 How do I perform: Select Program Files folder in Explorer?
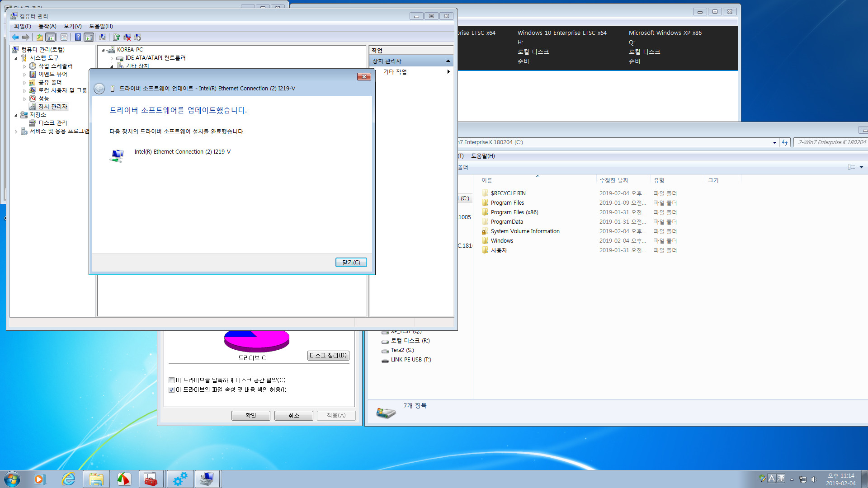click(507, 203)
